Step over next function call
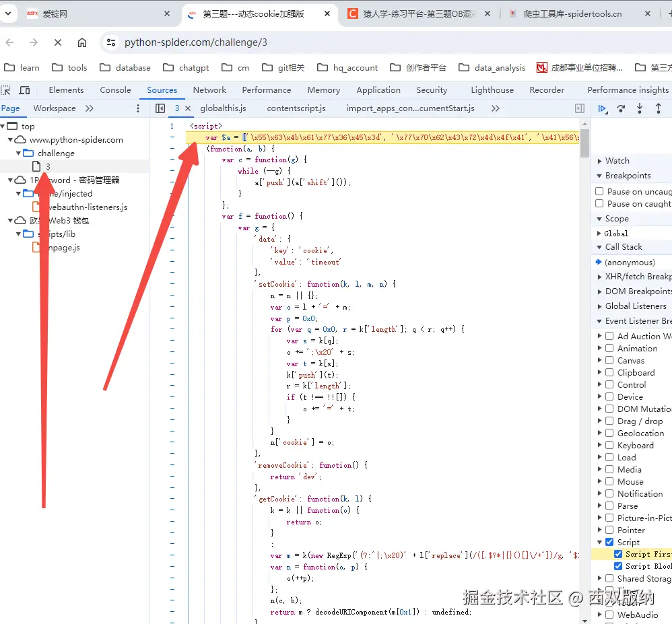 (621, 108)
